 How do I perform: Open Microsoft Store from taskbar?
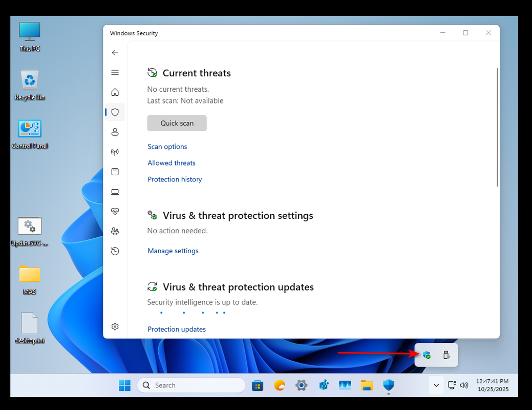coord(258,385)
